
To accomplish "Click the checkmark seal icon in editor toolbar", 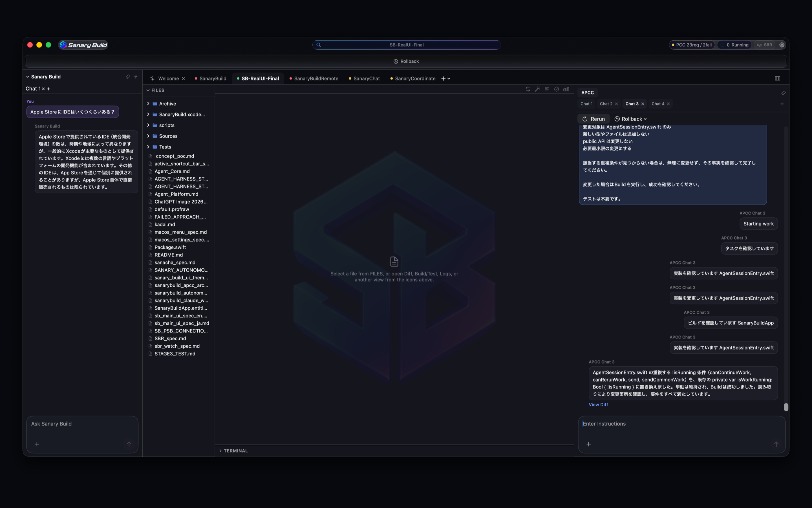I will [x=556, y=89].
